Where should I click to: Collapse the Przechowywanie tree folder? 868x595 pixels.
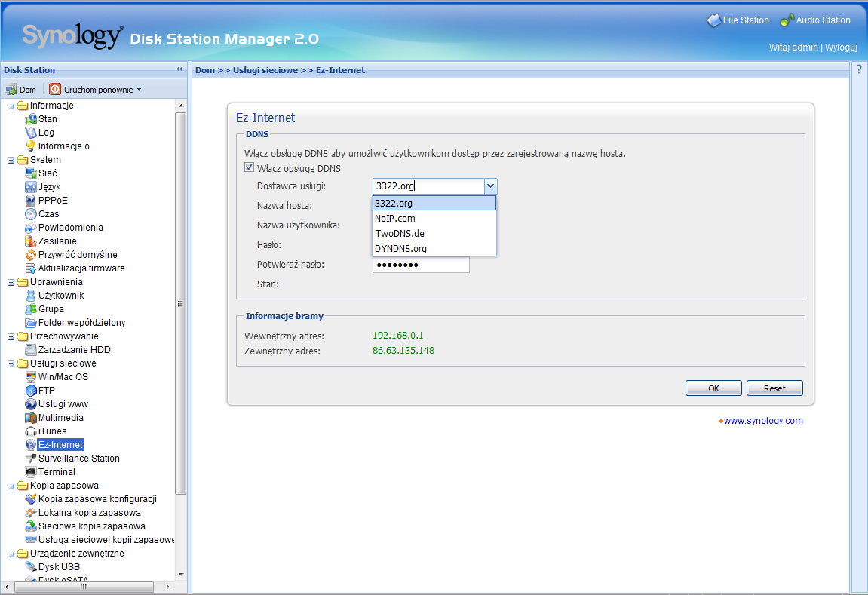pos(11,336)
